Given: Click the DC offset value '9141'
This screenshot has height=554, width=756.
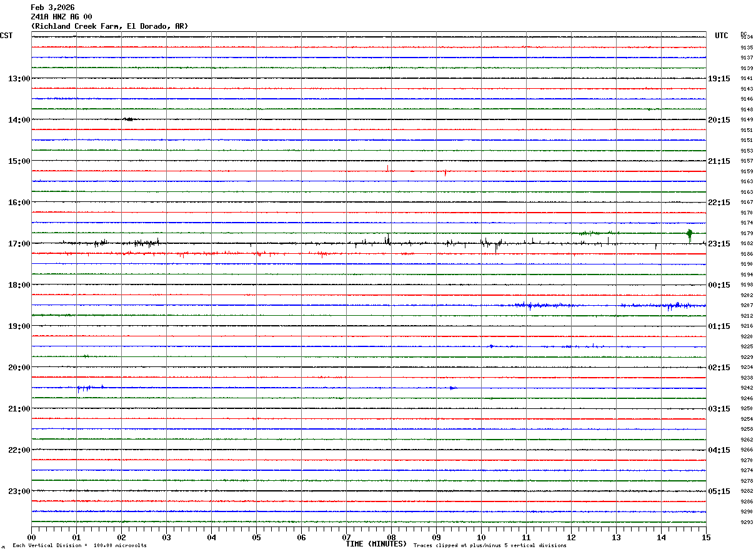Looking at the screenshot, I should 747,79.
